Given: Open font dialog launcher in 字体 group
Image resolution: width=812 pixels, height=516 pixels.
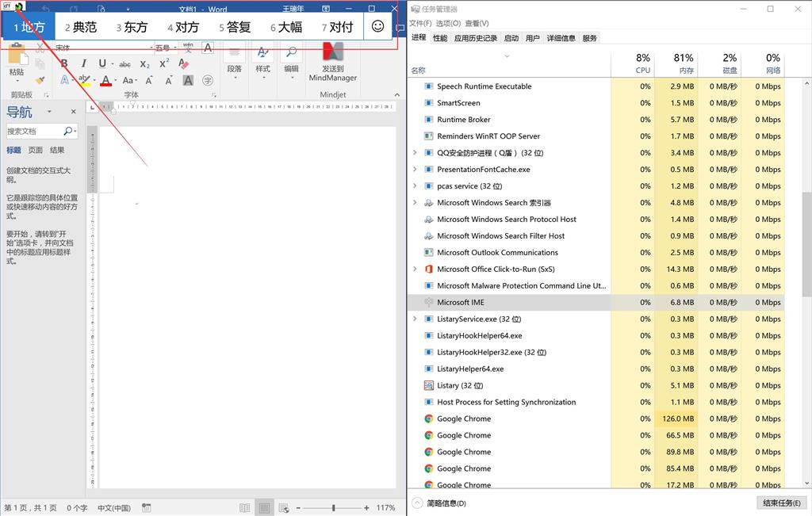Looking at the screenshot, I should [x=214, y=95].
